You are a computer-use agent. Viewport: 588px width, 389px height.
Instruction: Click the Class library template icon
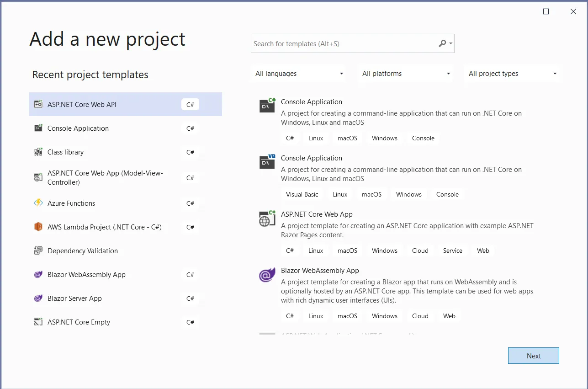click(x=38, y=152)
